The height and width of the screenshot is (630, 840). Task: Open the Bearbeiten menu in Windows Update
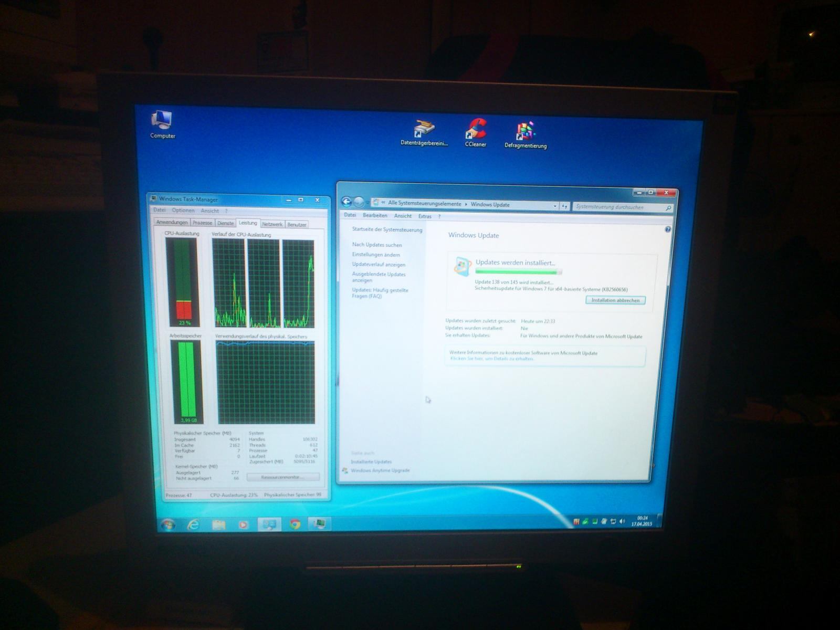coord(375,215)
